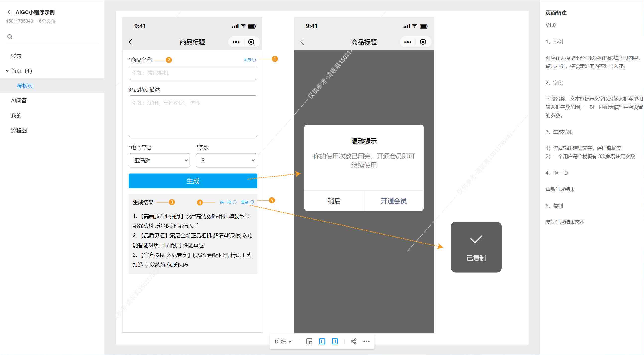Click the device frame icon in bottom toolbar
This screenshot has height=355, width=644.
coord(309,341)
